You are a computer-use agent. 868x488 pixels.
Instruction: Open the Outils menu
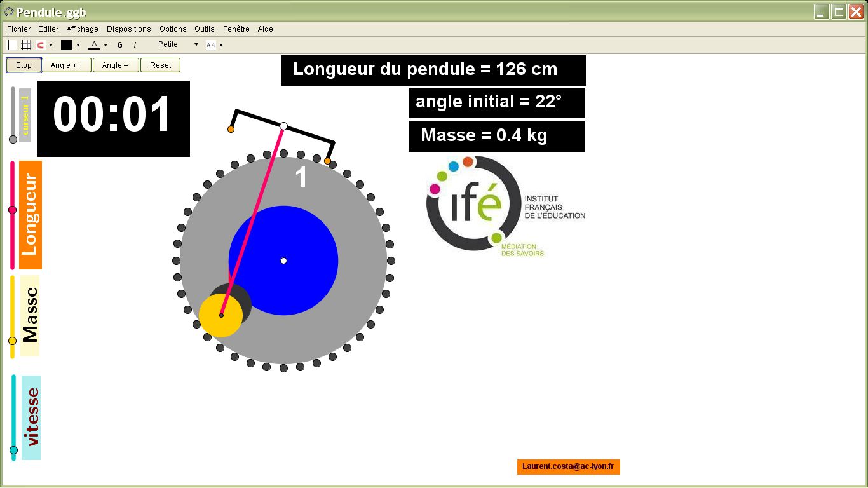pyautogui.click(x=205, y=29)
